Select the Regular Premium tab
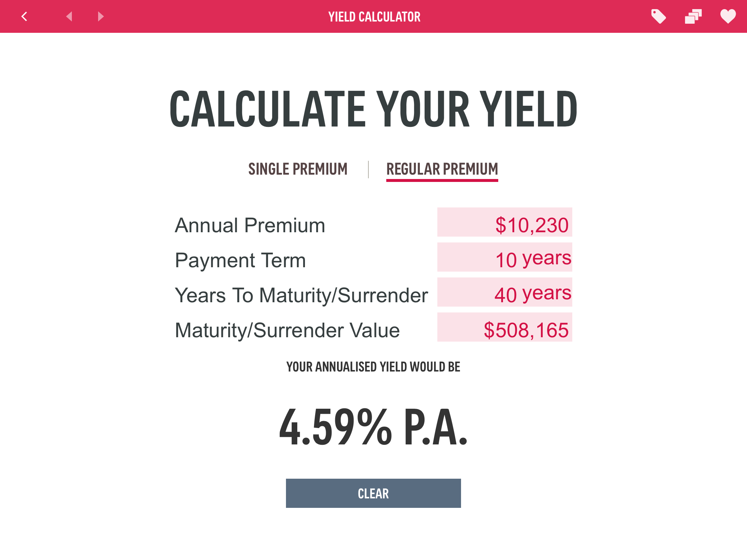The width and height of the screenshot is (747, 560). (442, 169)
